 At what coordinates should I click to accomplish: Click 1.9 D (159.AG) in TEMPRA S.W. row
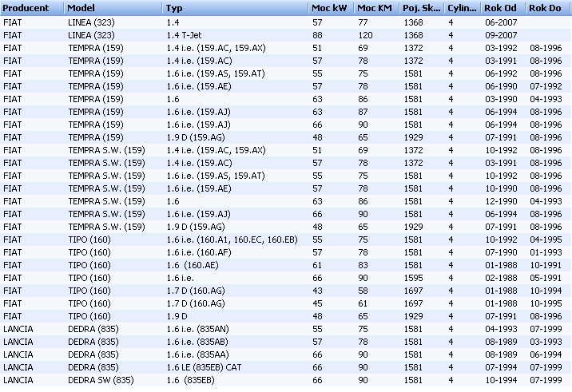[196, 227]
